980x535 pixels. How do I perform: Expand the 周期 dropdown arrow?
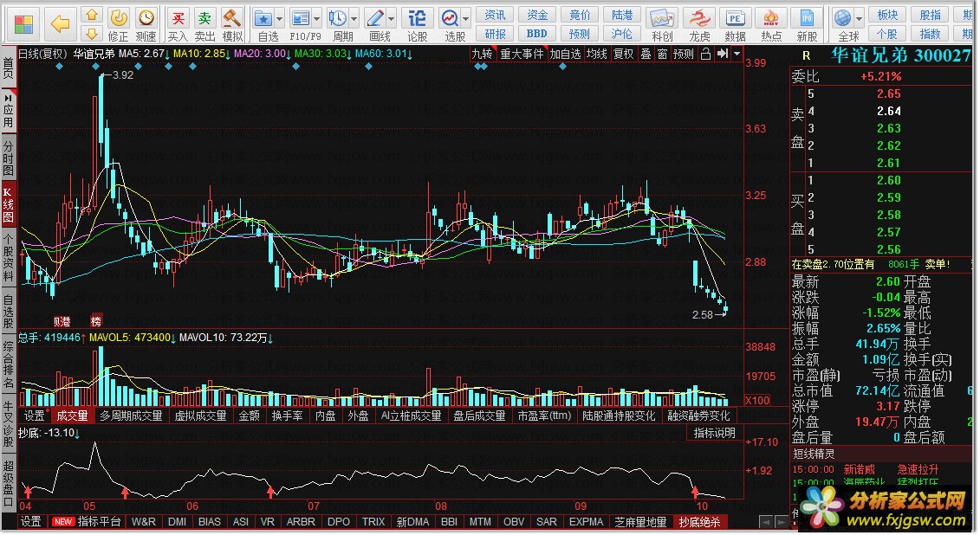(354, 19)
